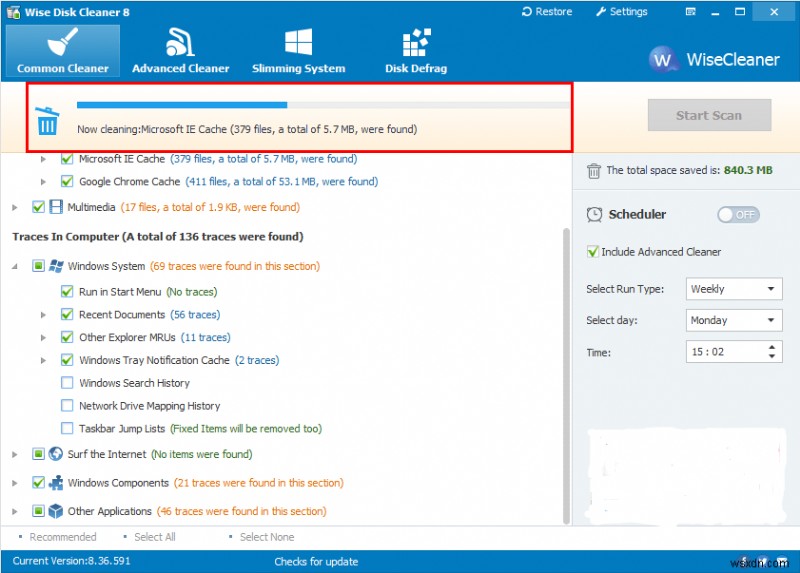Uncheck Microsoft IE Cache checkbox
800x573 pixels.
coord(66,159)
